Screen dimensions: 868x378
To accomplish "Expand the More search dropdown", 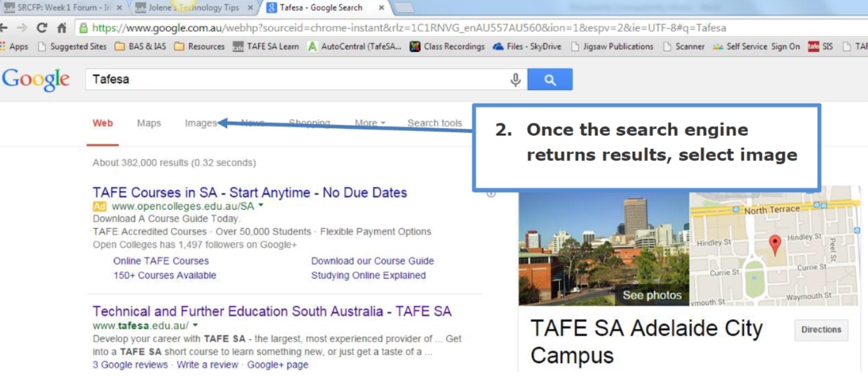I will pos(370,123).
